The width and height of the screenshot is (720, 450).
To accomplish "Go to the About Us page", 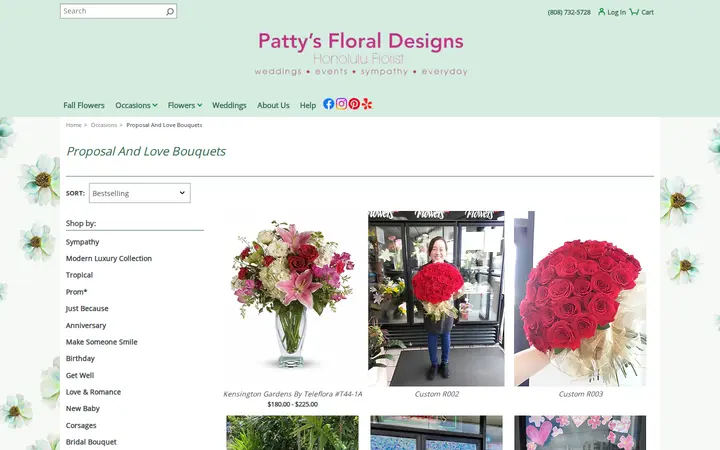I will (273, 105).
